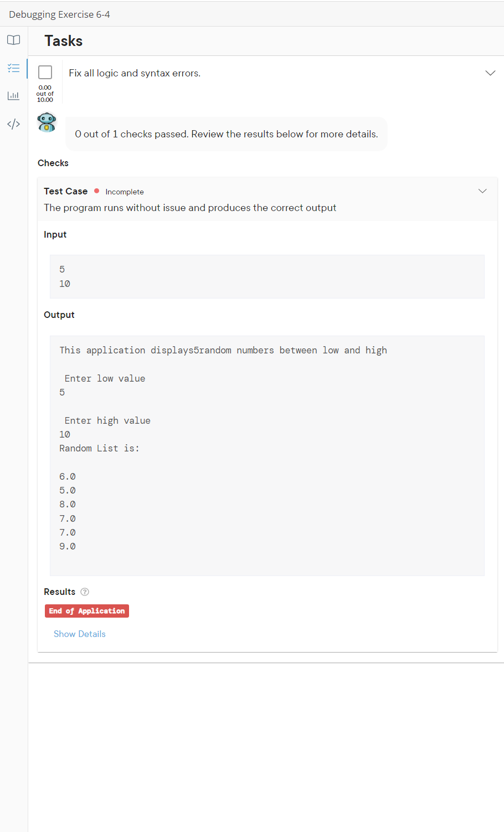Click the chevron beside Test Case

coord(482,191)
